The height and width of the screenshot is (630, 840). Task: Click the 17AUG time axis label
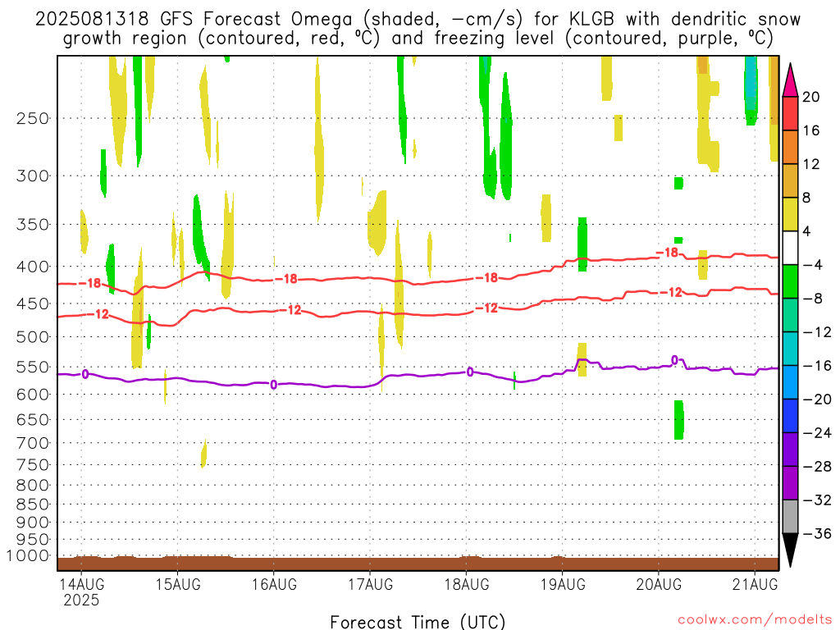pyautogui.click(x=370, y=584)
